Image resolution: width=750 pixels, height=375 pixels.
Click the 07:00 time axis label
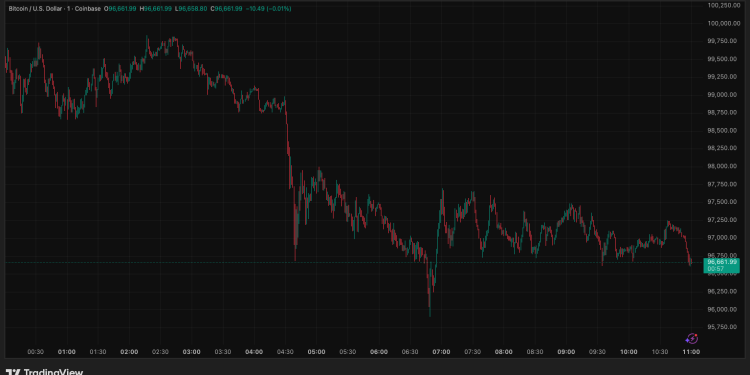click(441, 352)
